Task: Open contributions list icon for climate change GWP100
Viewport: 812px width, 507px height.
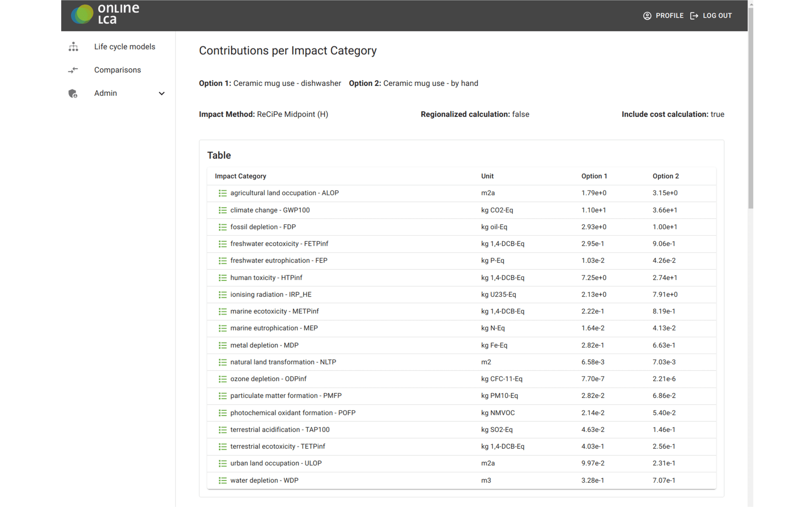Action: coord(222,210)
